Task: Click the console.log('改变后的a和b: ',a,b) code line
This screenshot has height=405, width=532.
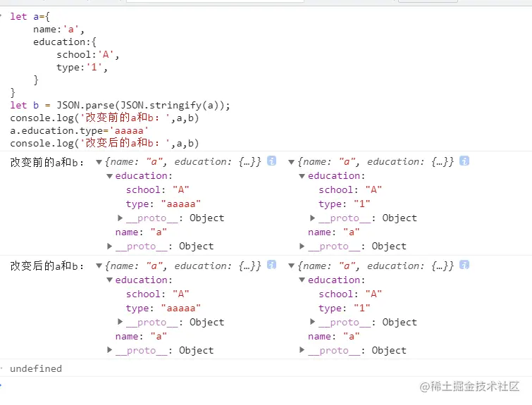Action: [x=104, y=143]
